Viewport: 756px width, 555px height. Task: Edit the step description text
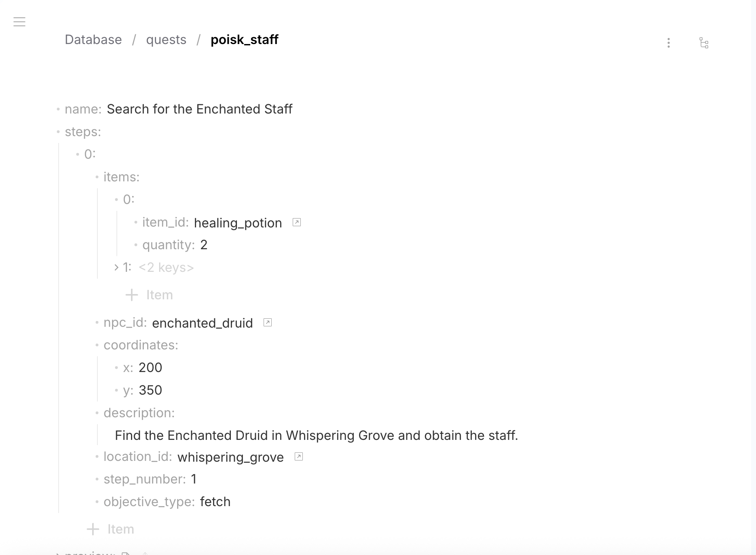pos(317,435)
